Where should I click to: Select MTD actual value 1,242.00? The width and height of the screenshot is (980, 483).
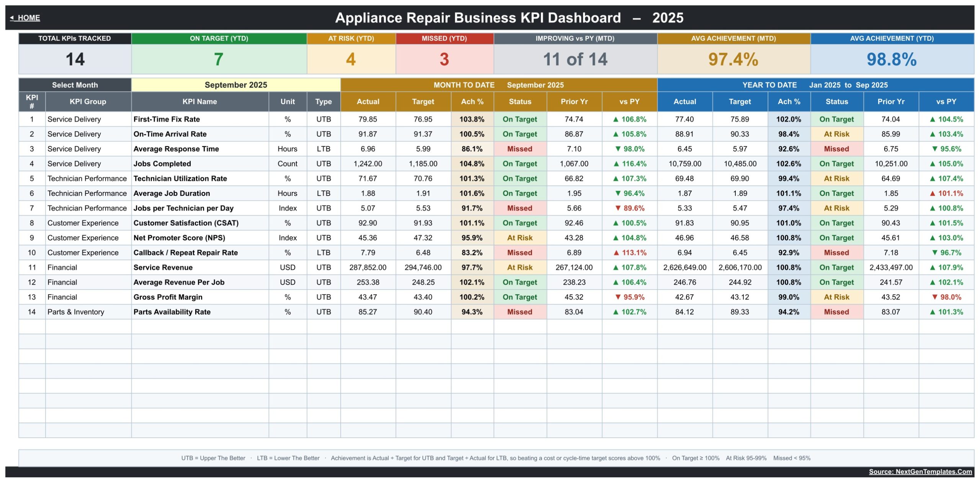(x=368, y=164)
